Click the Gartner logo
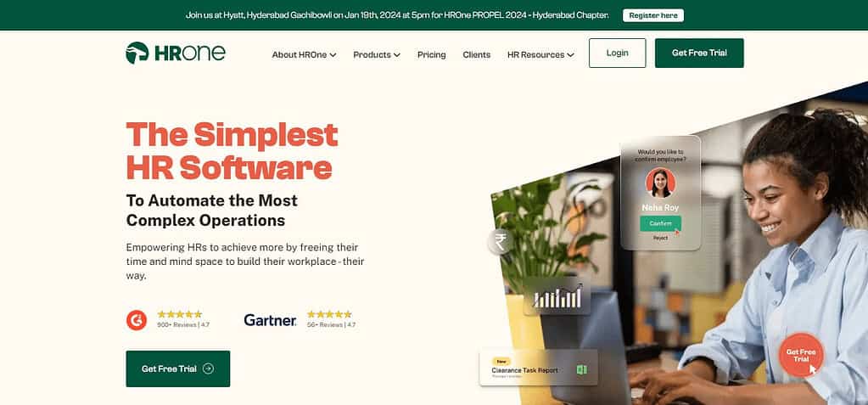Screen dimensions: 868x405 tap(270, 320)
